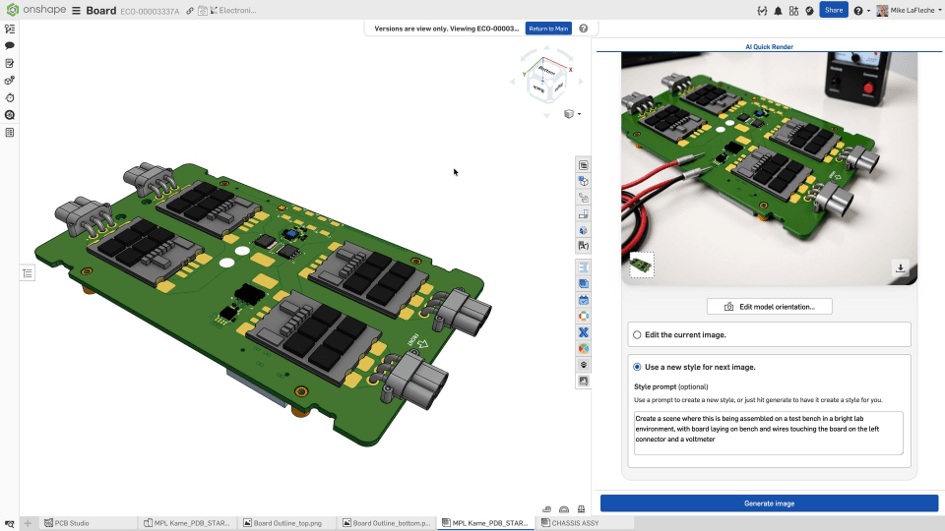Click the notifications bell icon
945x531 pixels.
(x=778, y=11)
